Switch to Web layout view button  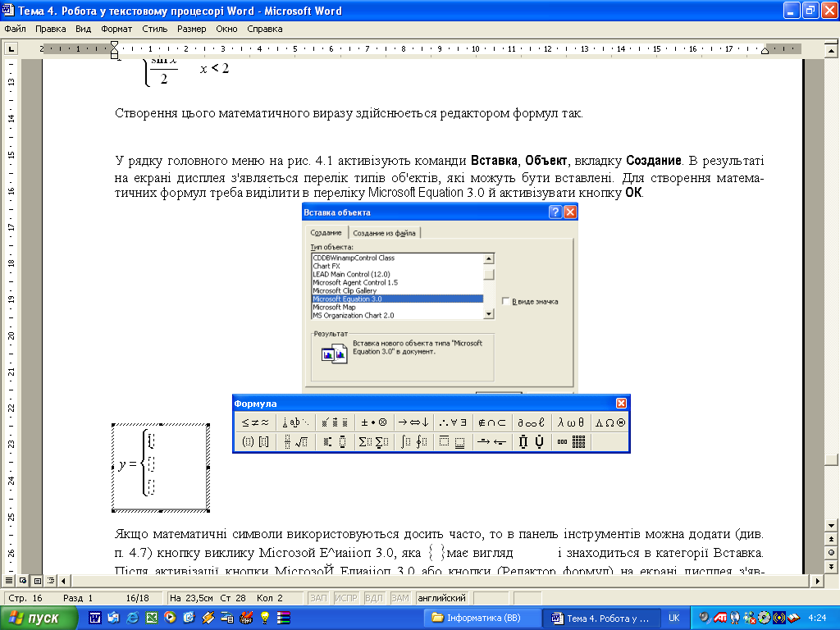pyautogui.click(x=23, y=581)
